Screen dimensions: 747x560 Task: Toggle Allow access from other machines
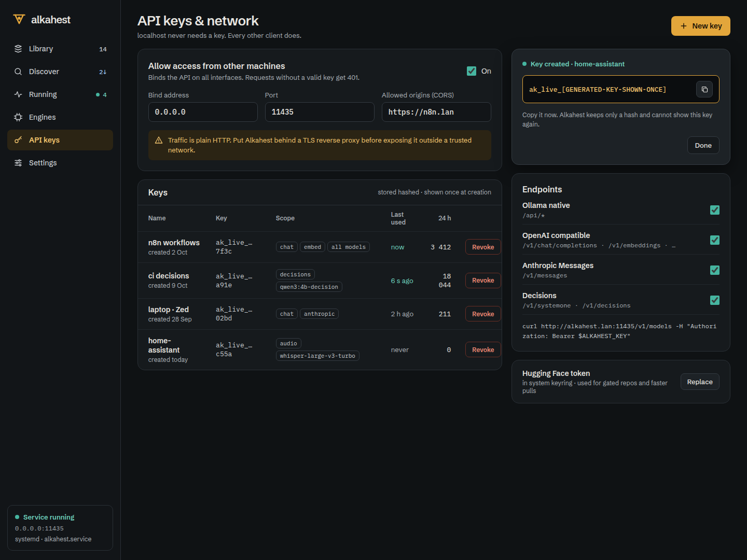click(x=472, y=71)
